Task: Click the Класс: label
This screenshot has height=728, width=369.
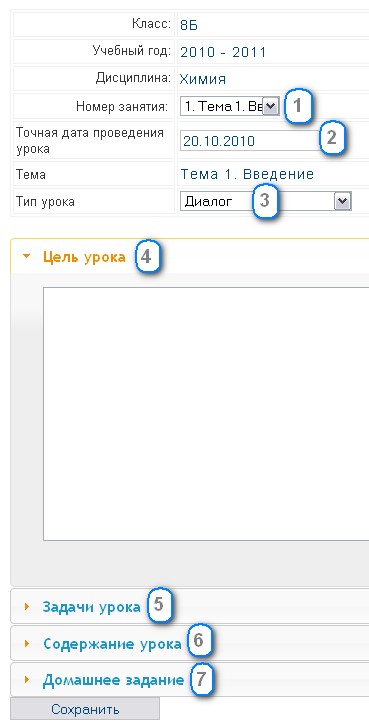Action: [x=152, y=24]
